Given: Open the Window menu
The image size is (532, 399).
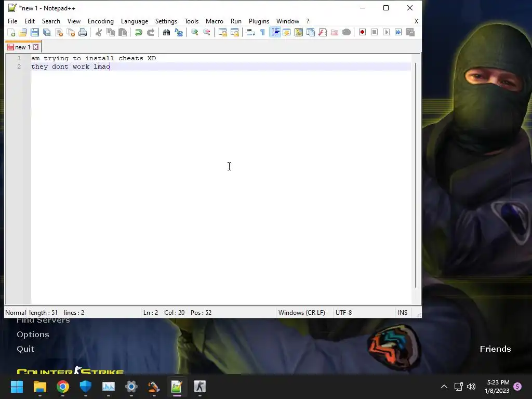Looking at the screenshot, I should click(288, 21).
